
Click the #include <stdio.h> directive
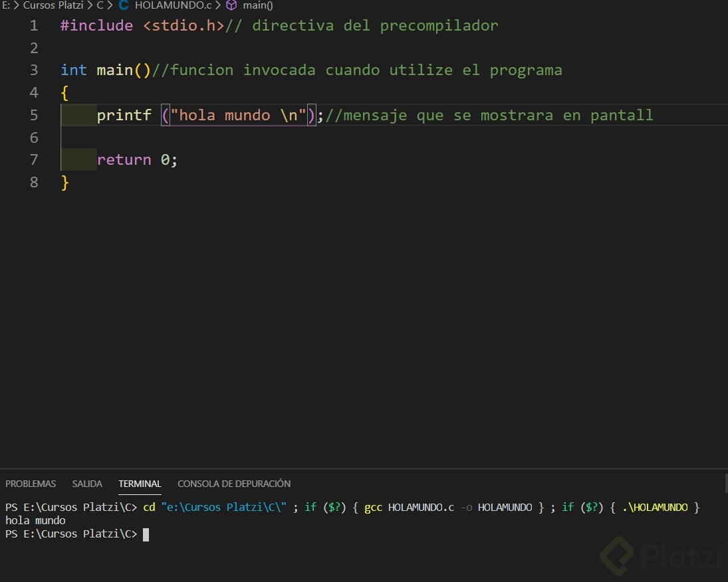point(132,25)
